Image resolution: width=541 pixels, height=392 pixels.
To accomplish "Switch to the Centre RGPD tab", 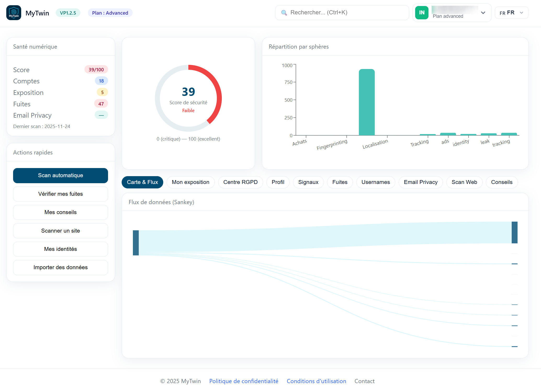I will click(240, 182).
